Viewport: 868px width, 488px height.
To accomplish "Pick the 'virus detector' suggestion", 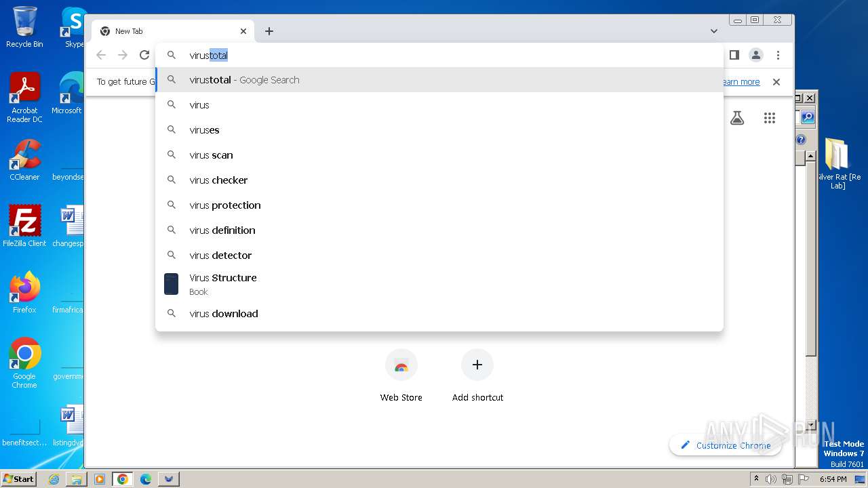I will click(439, 256).
